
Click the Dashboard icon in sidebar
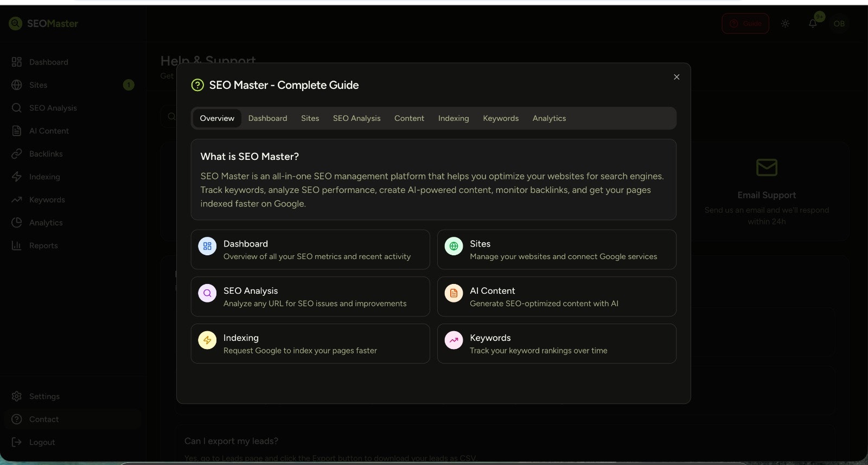[x=17, y=62]
